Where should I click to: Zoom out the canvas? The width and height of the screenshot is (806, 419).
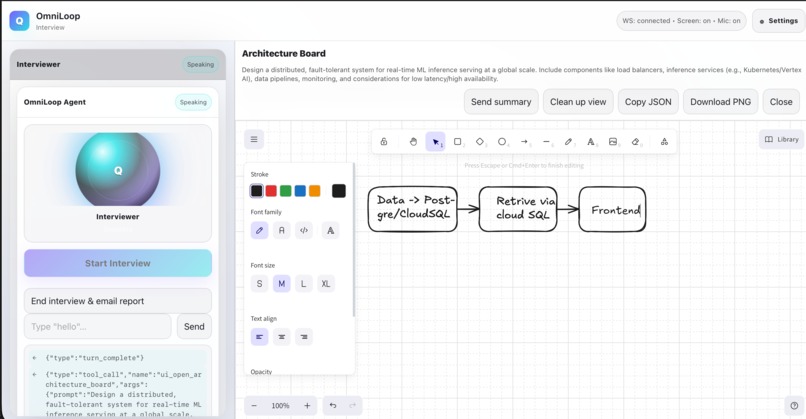(x=254, y=406)
